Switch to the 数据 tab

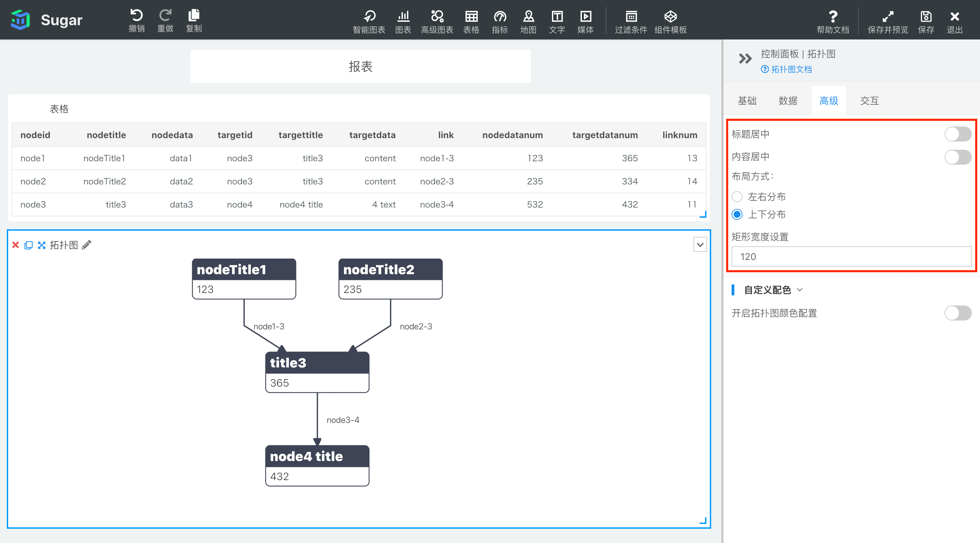point(788,101)
